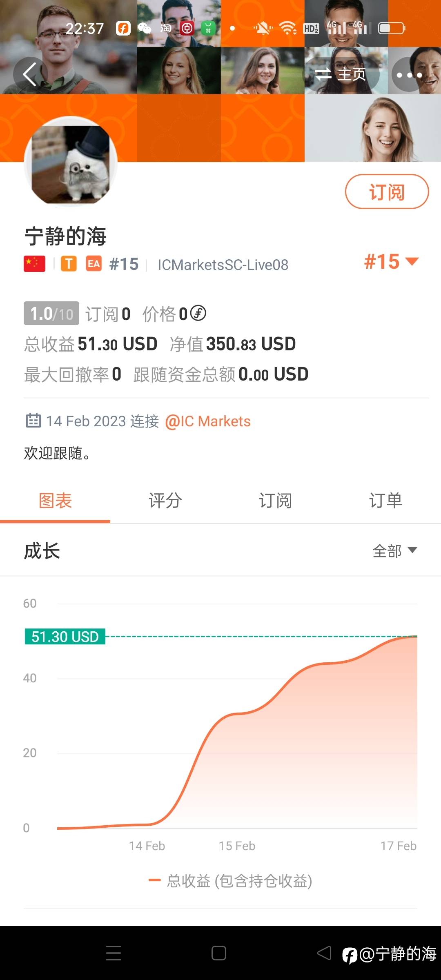Viewport: 441px width, 980px height.
Task: Expand the #15 account dropdown
Action: (x=391, y=261)
